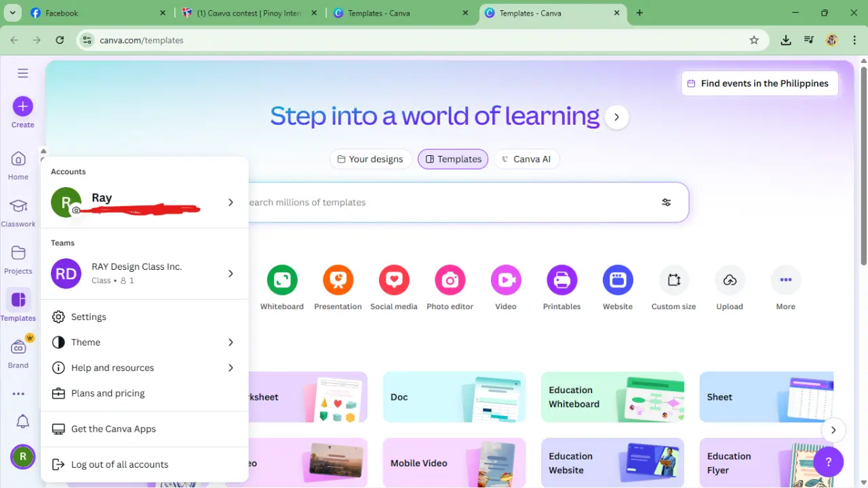
Task: Open Brand in sidebar
Action: (x=18, y=353)
